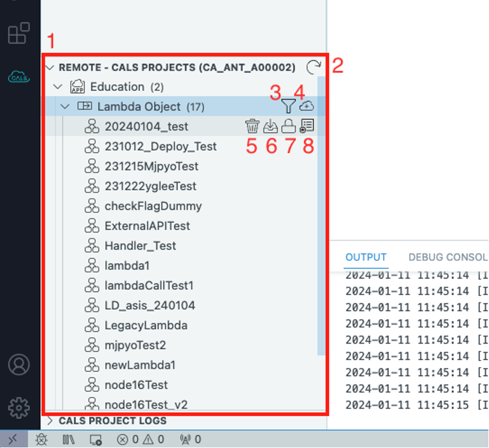Click the Education (2) label
489x448 pixels.
[127, 87]
